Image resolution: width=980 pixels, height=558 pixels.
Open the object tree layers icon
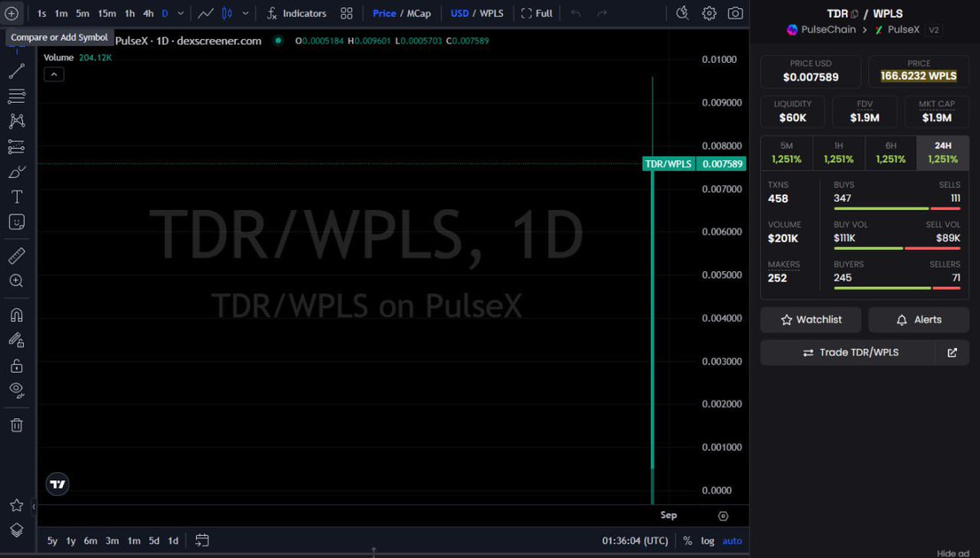point(16,529)
